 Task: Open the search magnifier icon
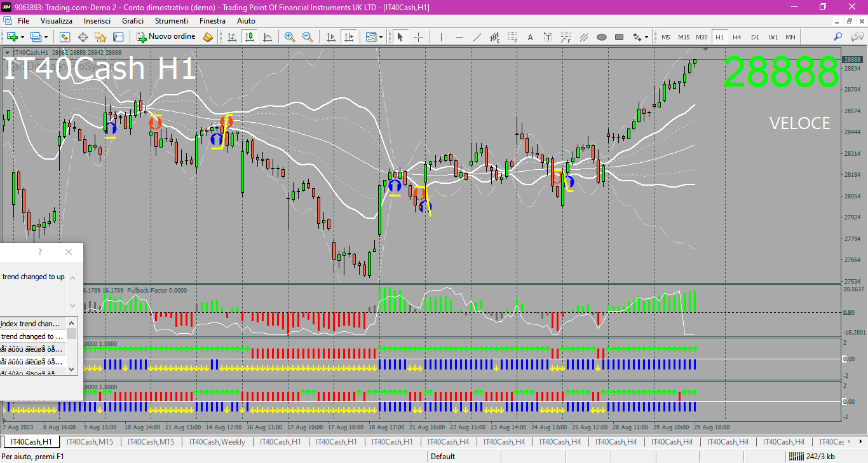838,37
